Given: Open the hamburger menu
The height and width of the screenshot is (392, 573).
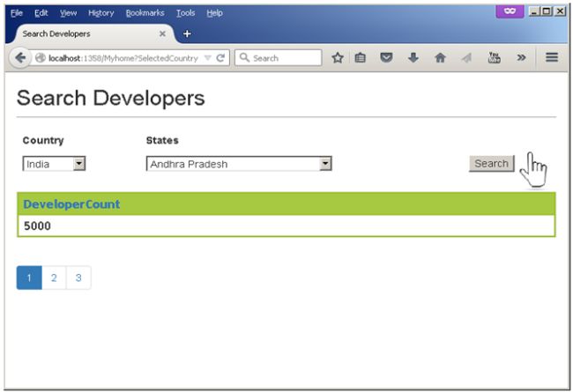Looking at the screenshot, I should (x=552, y=57).
